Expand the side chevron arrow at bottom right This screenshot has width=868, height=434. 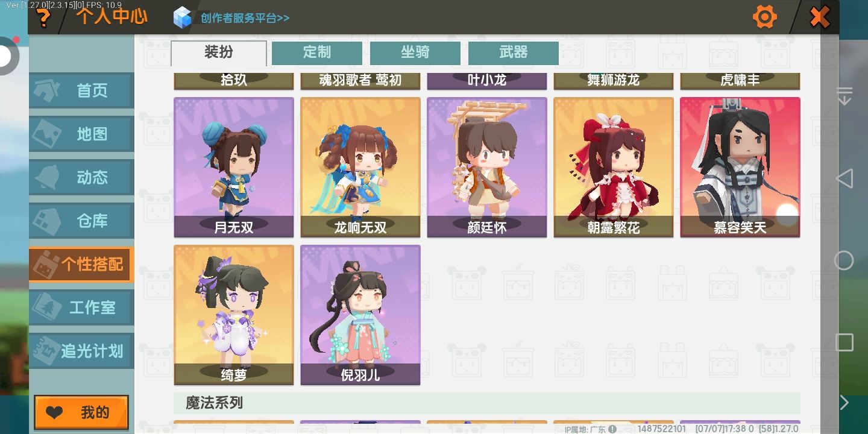click(844, 403)
